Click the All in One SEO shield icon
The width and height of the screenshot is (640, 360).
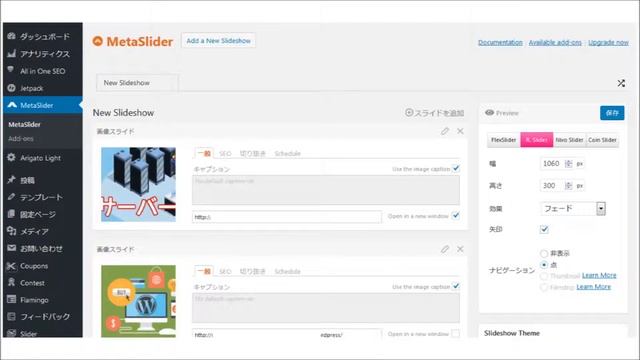tap(11, 70)
